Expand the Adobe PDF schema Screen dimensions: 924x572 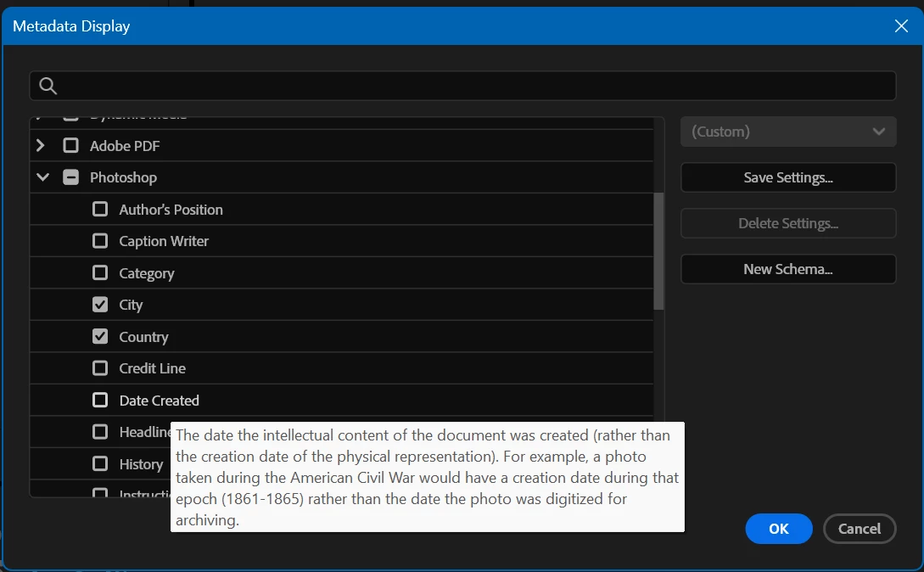pos(41,145)
